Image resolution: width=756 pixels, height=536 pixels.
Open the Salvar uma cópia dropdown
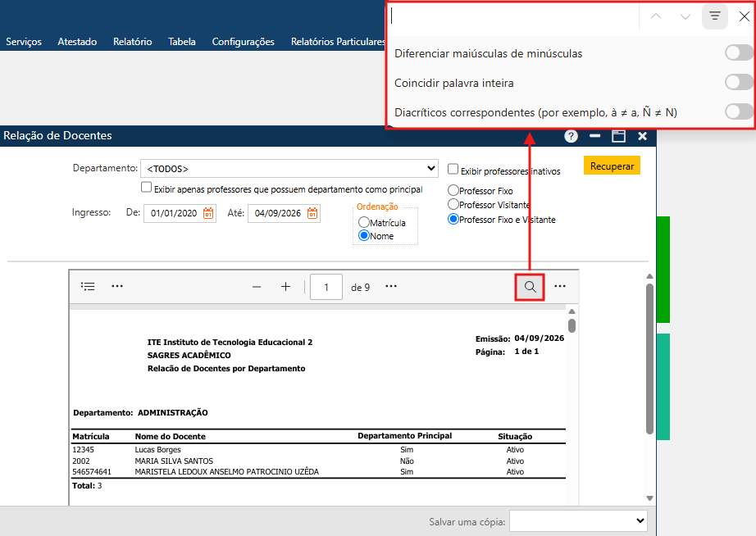578,520
